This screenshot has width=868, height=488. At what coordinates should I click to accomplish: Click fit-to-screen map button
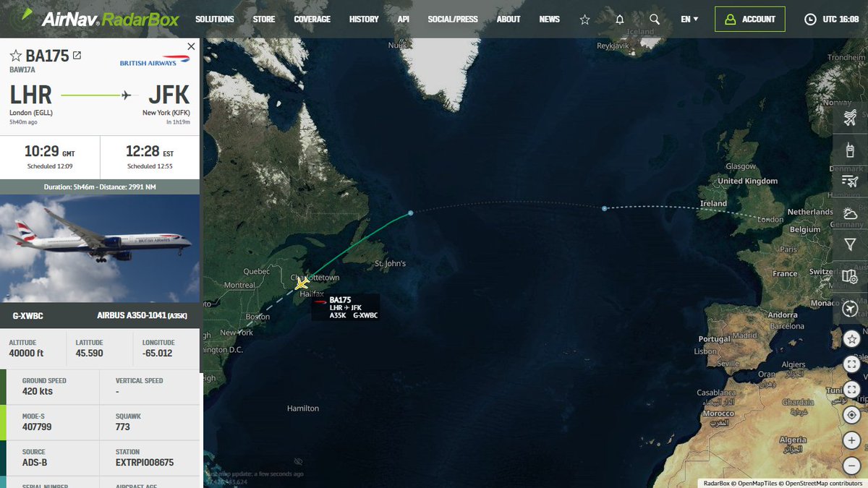(852, 364)
